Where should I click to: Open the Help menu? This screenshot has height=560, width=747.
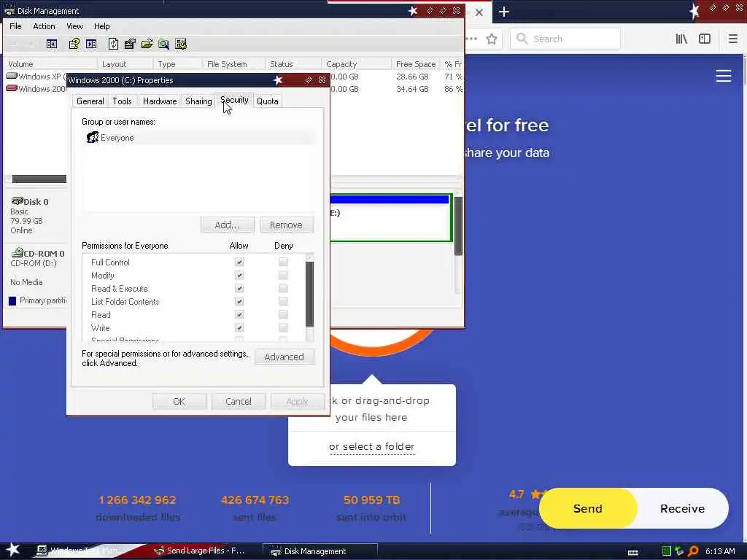(101, 26)
